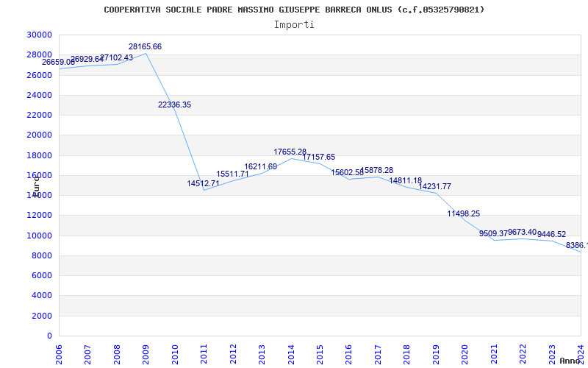This screenshot has width=588, height=368.
Task: Select the data label 26659.06
Action: [58, 63]
